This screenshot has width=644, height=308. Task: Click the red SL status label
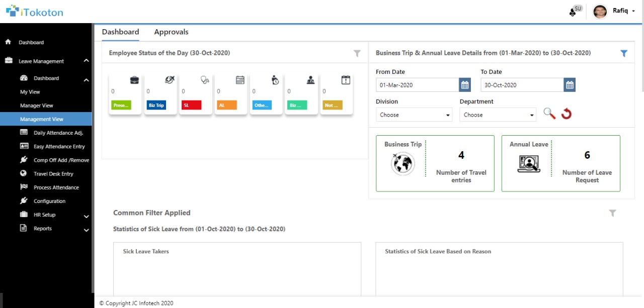pos(191,105)
